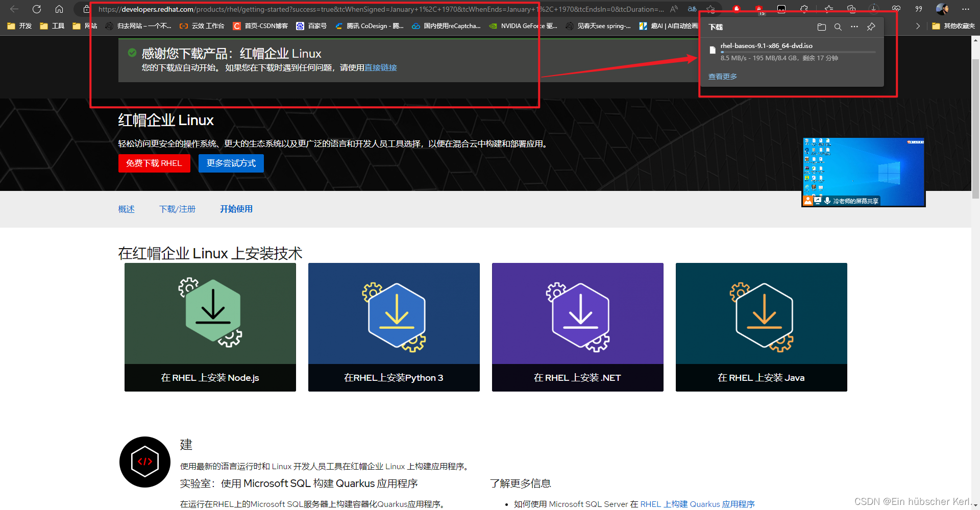
Task: Open the 百家号 bookmark
Action: (x=311, y=26)
